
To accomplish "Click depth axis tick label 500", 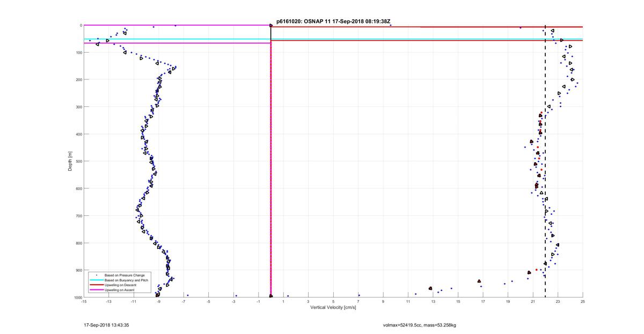I will pos(78,161).
